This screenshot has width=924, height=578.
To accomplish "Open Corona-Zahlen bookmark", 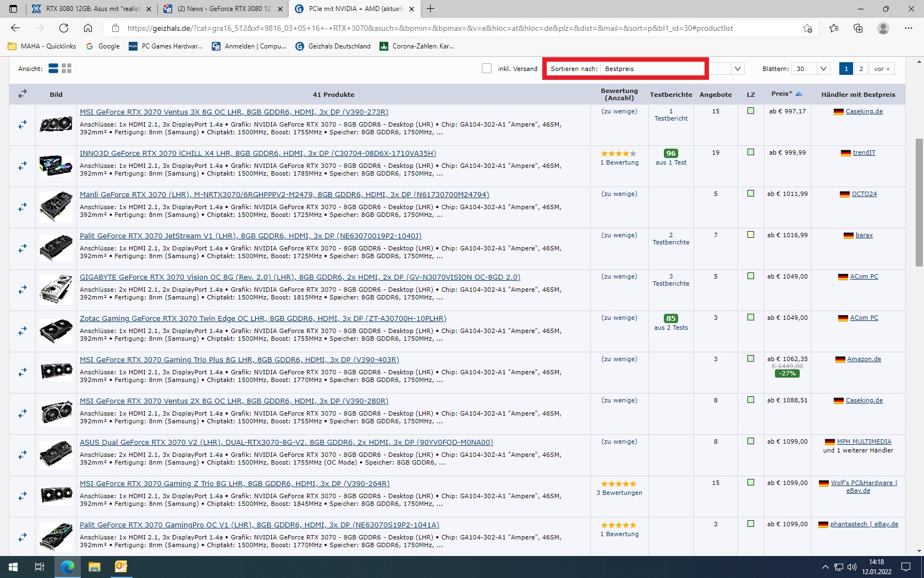I will (417, 46).
